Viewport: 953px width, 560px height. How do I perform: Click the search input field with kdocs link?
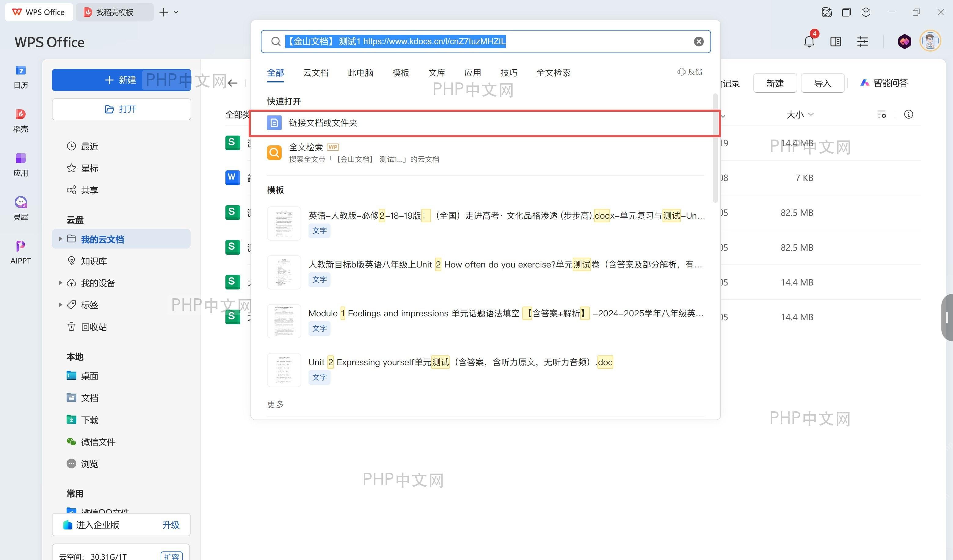pyautogui.click(x=486, y=42)
